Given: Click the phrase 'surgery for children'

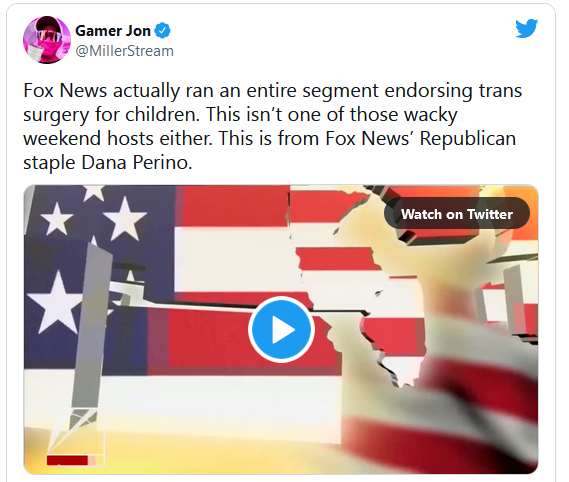Looking at the screenshot, I should click(111, 115).
